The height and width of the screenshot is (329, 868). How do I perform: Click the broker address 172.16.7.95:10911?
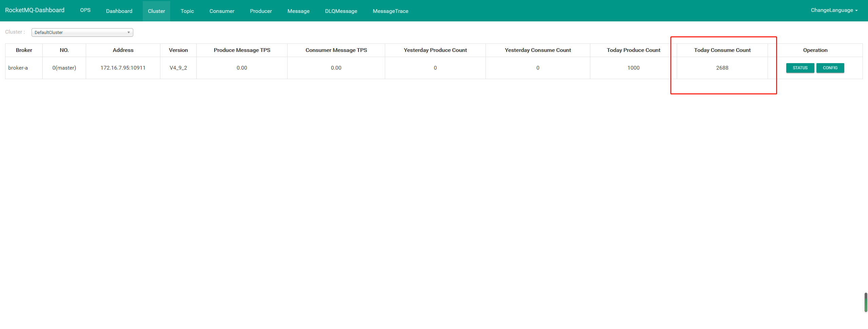pyautogui.click(x=123, y=68)
